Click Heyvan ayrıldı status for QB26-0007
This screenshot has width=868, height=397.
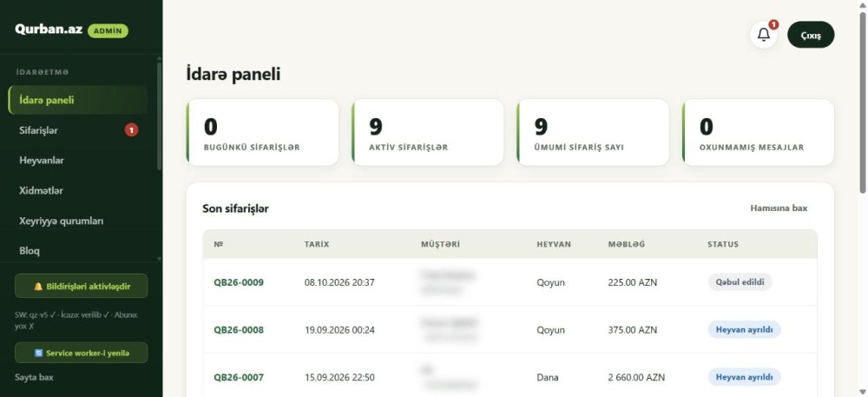744,377
